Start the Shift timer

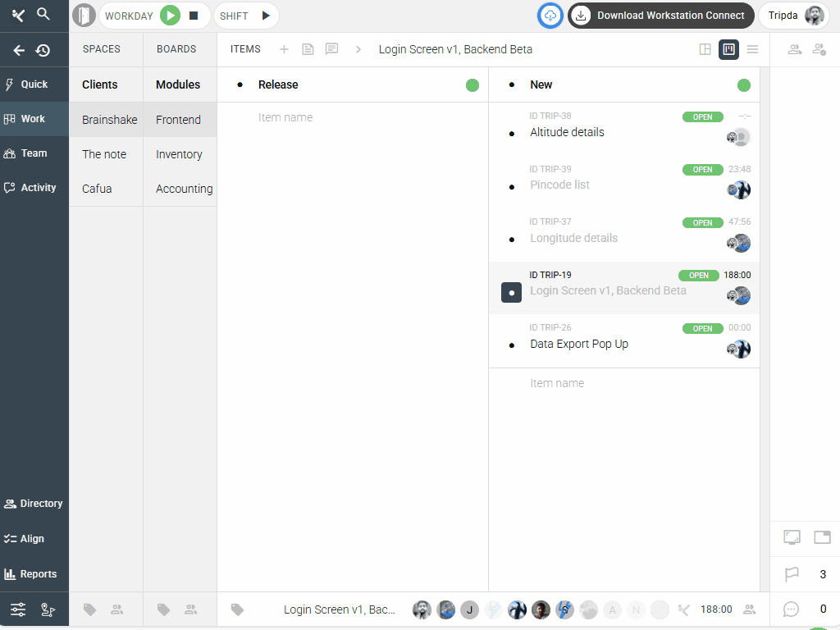(x=265, y=16)
